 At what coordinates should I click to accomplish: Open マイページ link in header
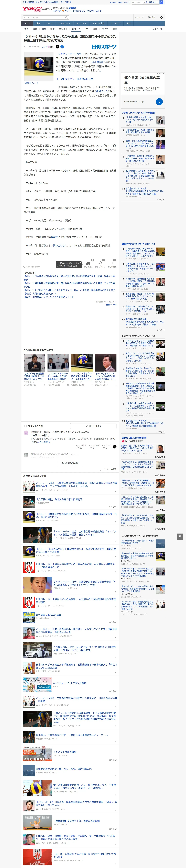pyautogui.click(x=139, y=18)
